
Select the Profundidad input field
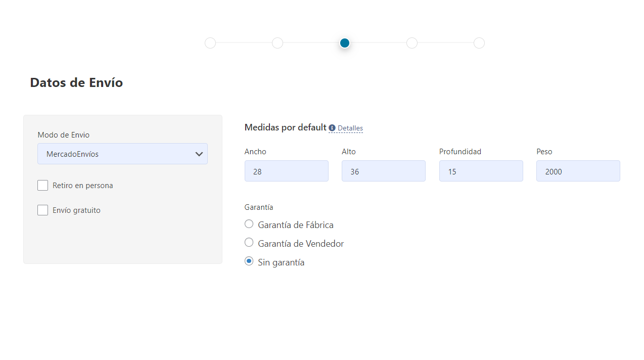click(x=481, y=171)
